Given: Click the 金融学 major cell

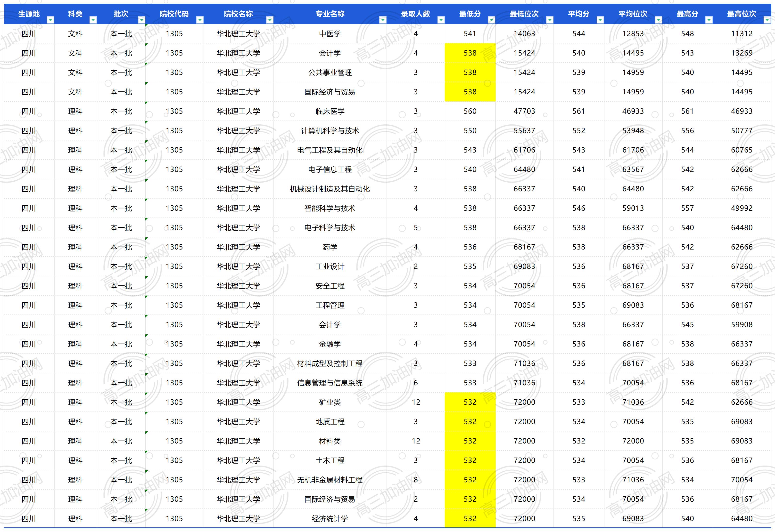Looking at the screenshot, I should [330, 344].
